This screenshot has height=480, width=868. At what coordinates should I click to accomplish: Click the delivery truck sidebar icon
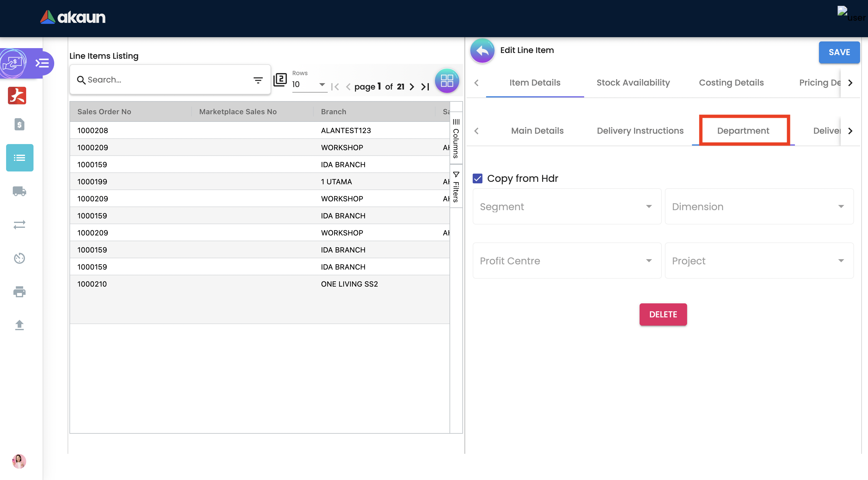tap(19, 191)
